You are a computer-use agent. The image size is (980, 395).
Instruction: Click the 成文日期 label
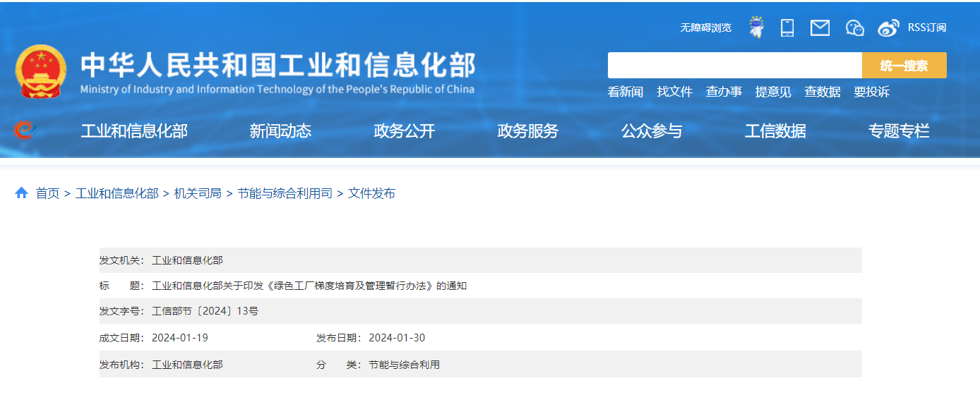tap(123, 338)
